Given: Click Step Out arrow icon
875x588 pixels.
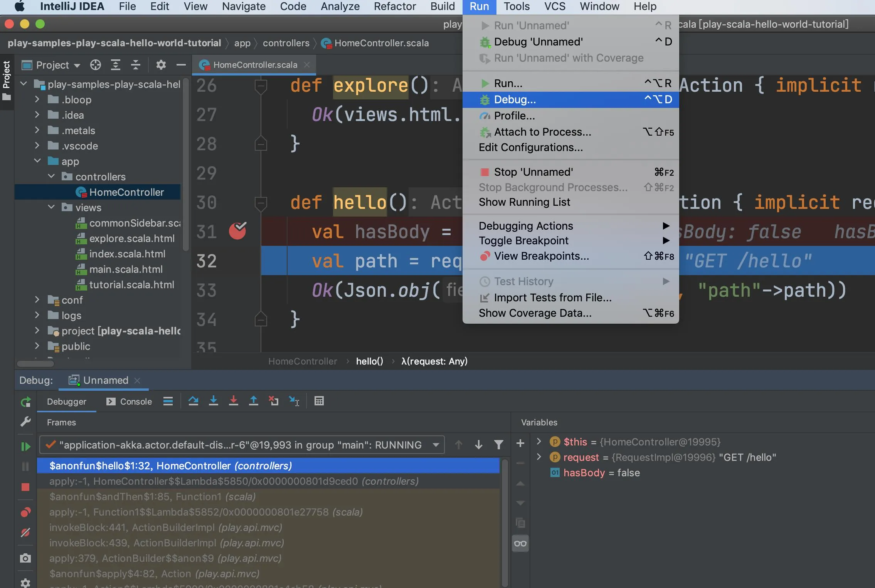Looking at the screenshot, I should pyautogui.click(x=253, y=401).
